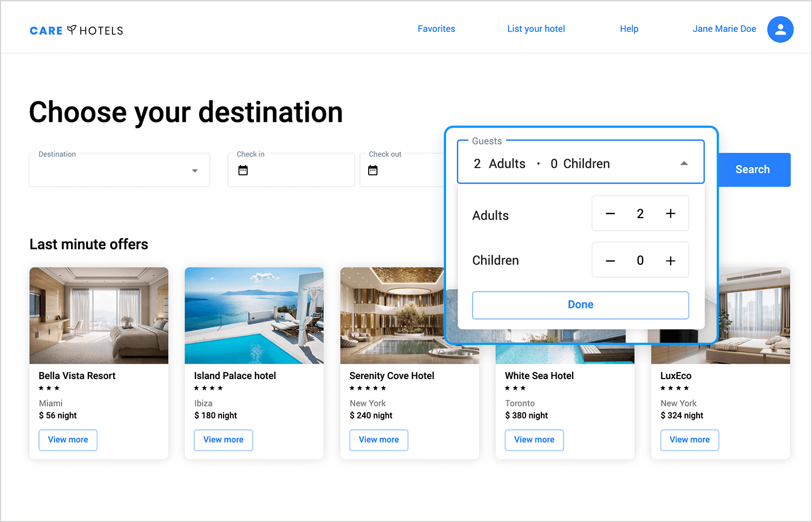Click the Search button
The height and width of the screenshot is (522, 812).
tap(754, 169)
